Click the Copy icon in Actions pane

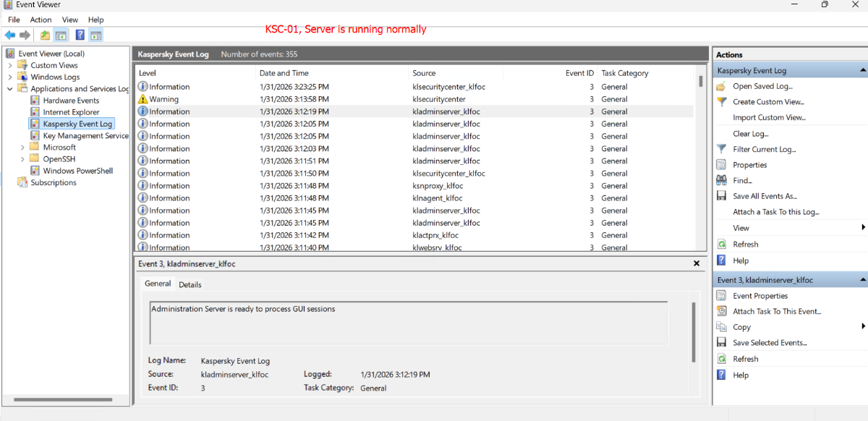[721, 327]
